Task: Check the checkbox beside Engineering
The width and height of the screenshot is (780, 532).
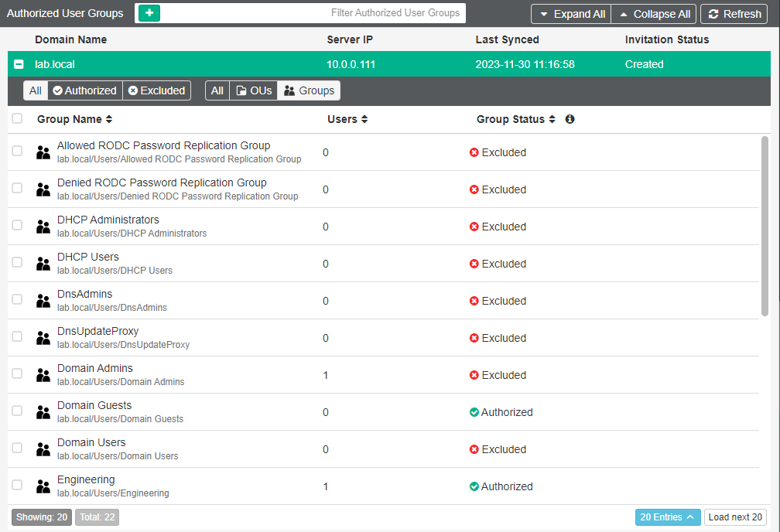Action: (16, 485)
